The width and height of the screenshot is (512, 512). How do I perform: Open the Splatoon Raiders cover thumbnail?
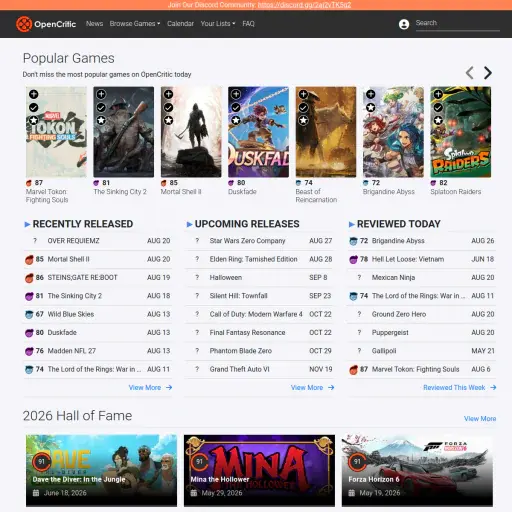tap(460, 132)
